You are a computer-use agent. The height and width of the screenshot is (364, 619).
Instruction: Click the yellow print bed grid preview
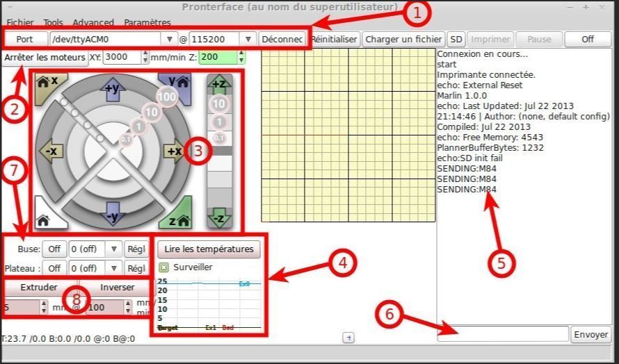(348, 135)
